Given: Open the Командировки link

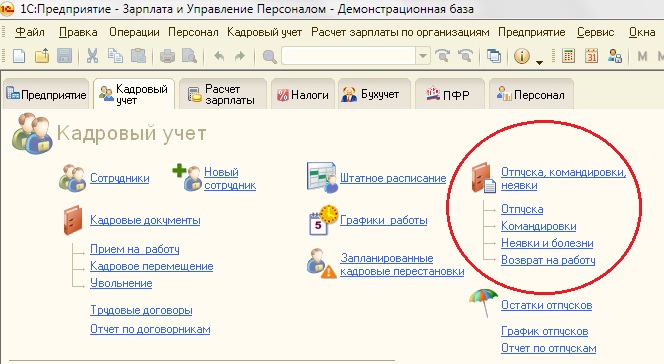Looking at the screenshot, I should (x=539, y=226).
